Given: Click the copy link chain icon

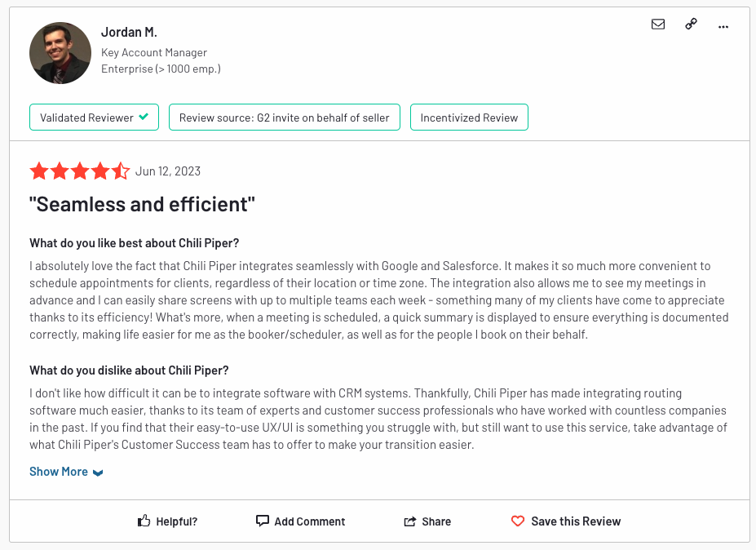Looking at the screenshot, I should tap(691, 24).
